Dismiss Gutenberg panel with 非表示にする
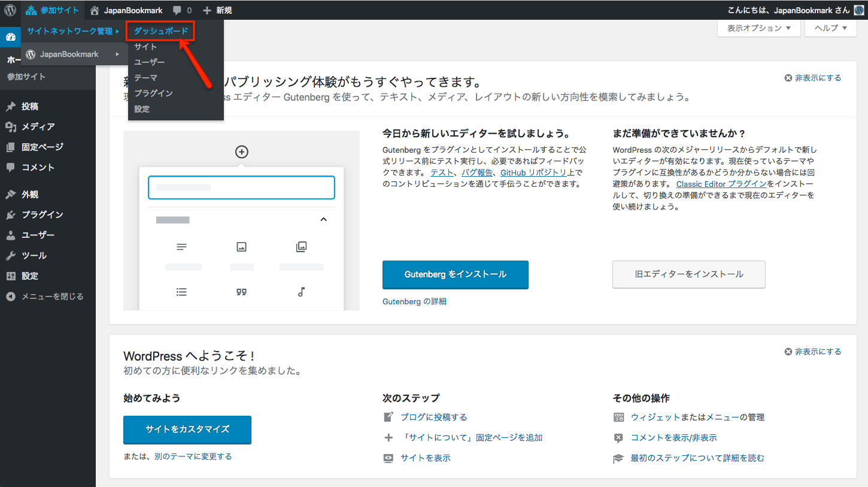The image size is (868, 487). click(x=813, y=78)
